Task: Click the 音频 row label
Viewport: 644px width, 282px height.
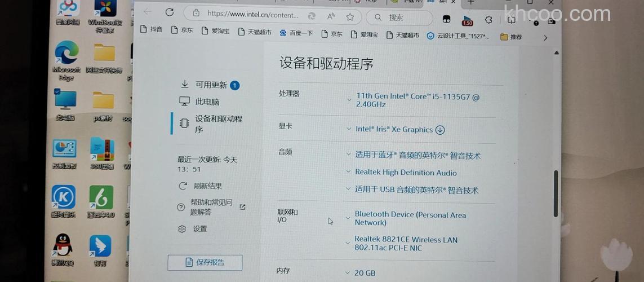Action: pos(286,152)
